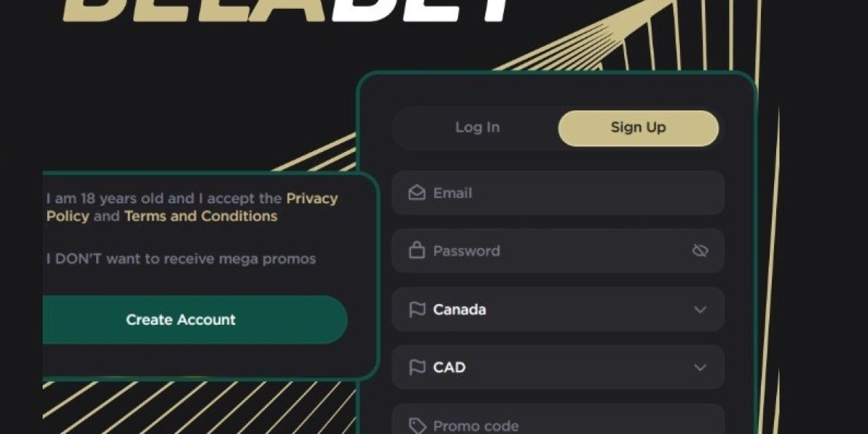Select the Sign Up tab
868x434 pixels.
[638, 128]
